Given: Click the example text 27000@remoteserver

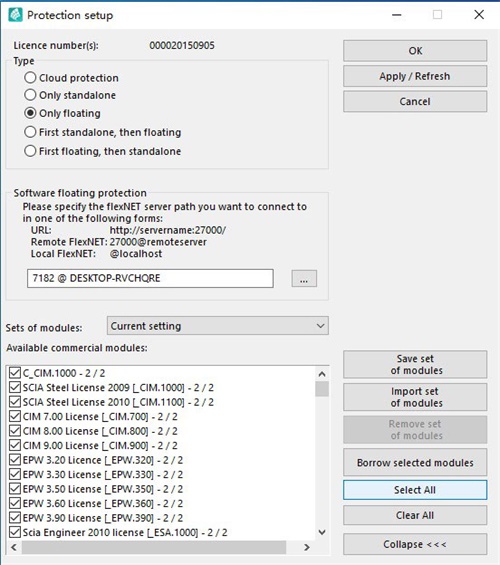Looking at the screenshot, I should pyautogui.click(x=158, y=242).
